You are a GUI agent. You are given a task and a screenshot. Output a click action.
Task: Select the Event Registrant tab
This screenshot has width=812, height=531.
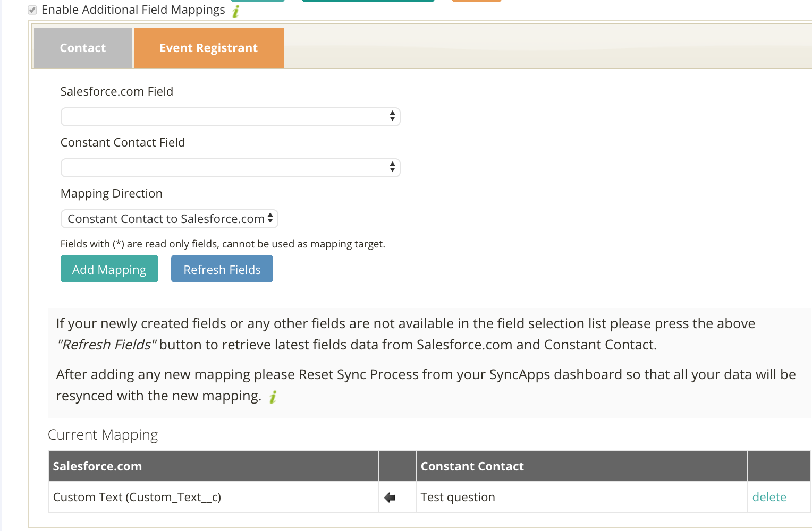pos(209,48)
